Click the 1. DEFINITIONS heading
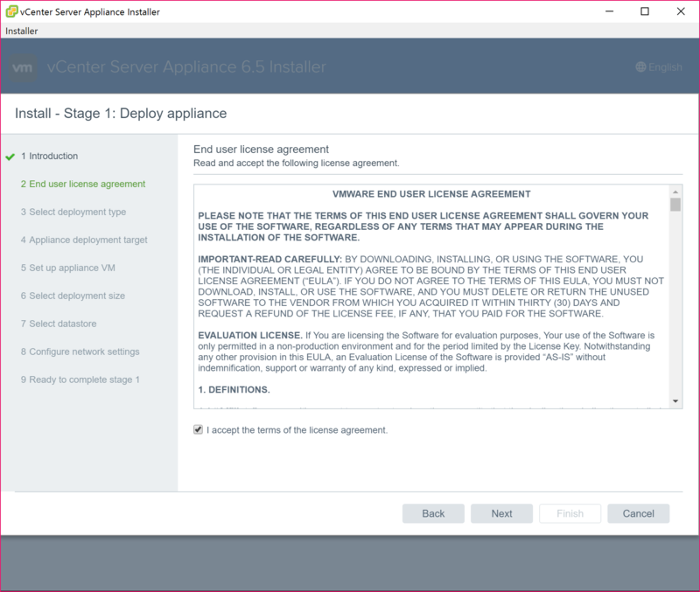Viewport: 700px width, 592px height. click(234, 389)
